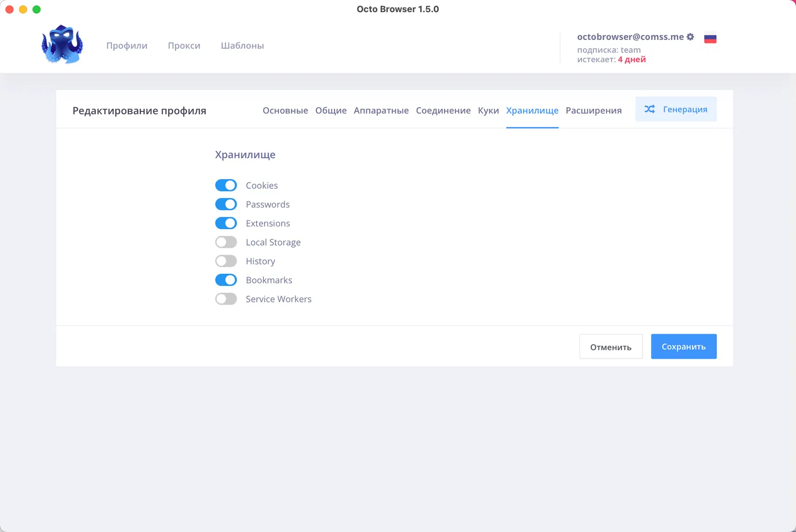Select the Общие tab

coord(331,110)
